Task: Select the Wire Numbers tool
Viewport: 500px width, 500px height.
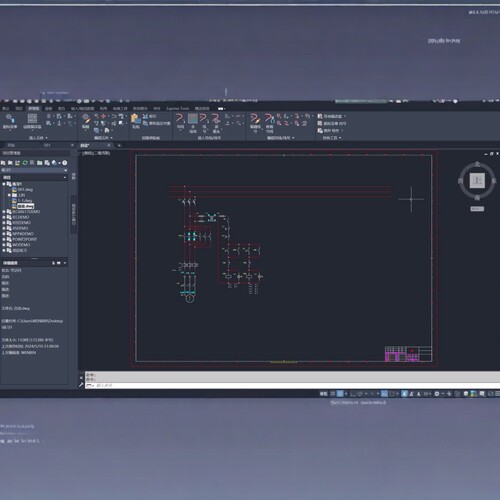Action: click(204, 123)
